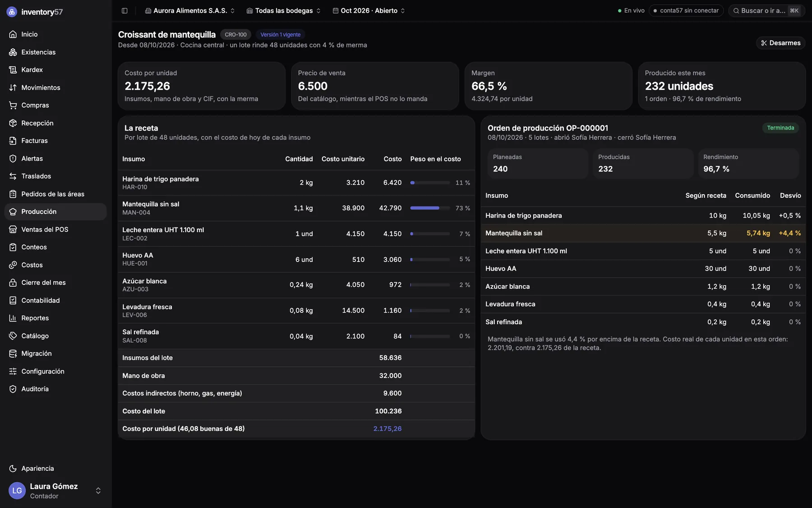
Task: Open the Aurora Alimentos S.A.S. company dropdown
Action: pos(190,11)
